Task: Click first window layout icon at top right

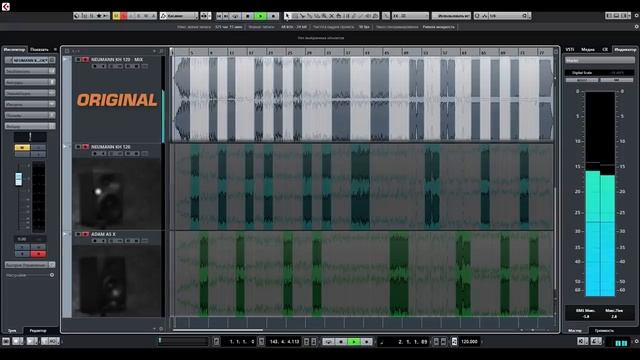Action: click(609, 16)
